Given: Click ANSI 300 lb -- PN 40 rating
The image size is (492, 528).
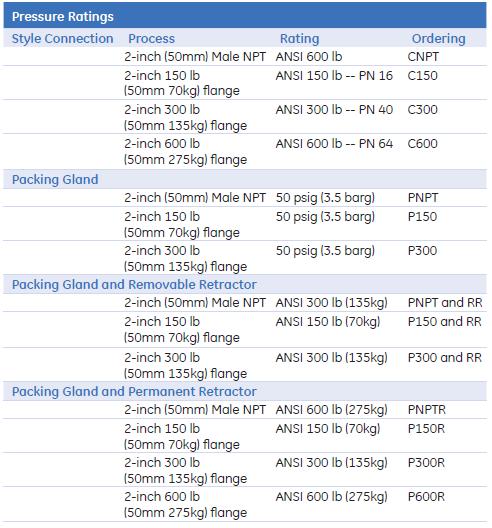Looking at the screenshot, I should pos(334,110).
